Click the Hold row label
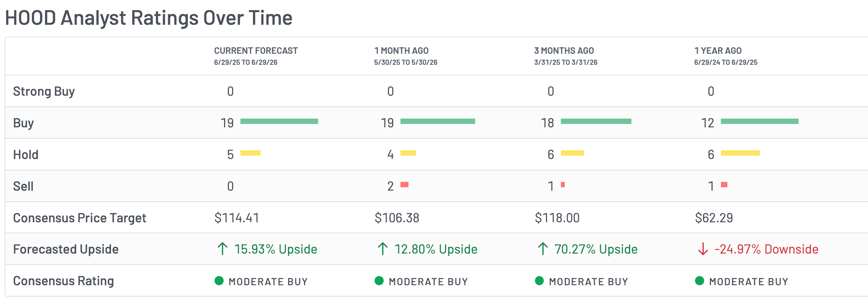Screen dimensions: 868x302 click(x=26, y=155)
